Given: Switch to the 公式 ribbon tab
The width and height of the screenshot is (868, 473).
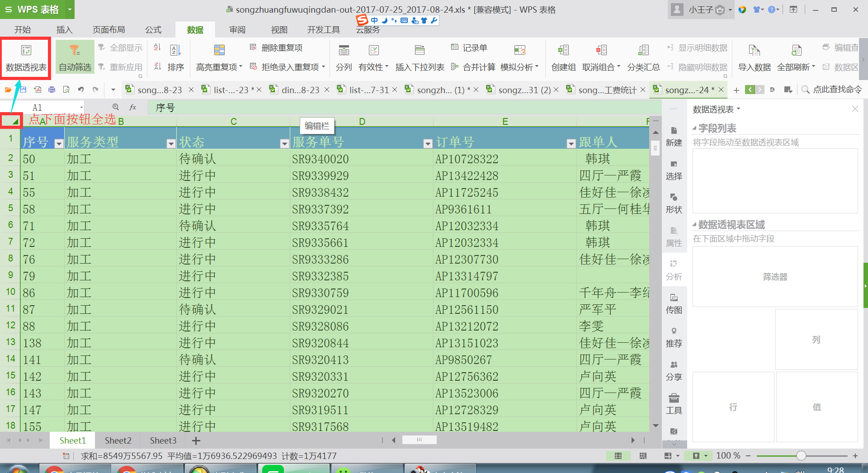Looking at the screenshot, I should point(153,30).
